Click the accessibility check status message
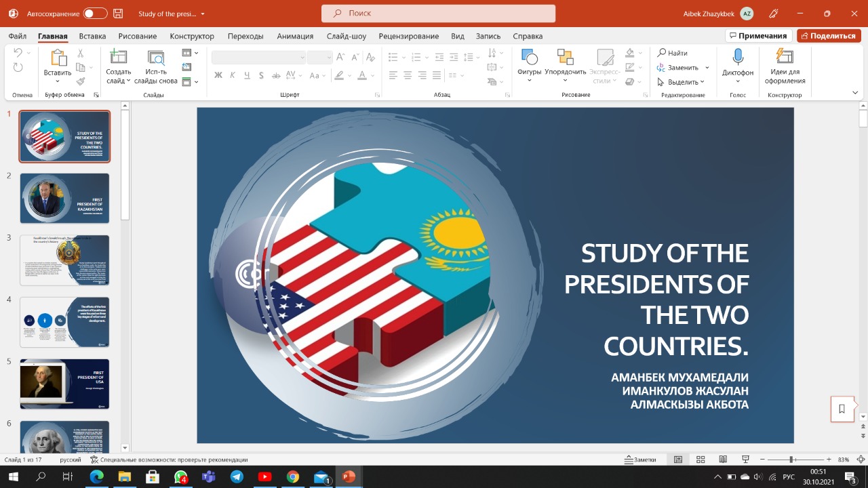868x488 pixels. [170, 460]
